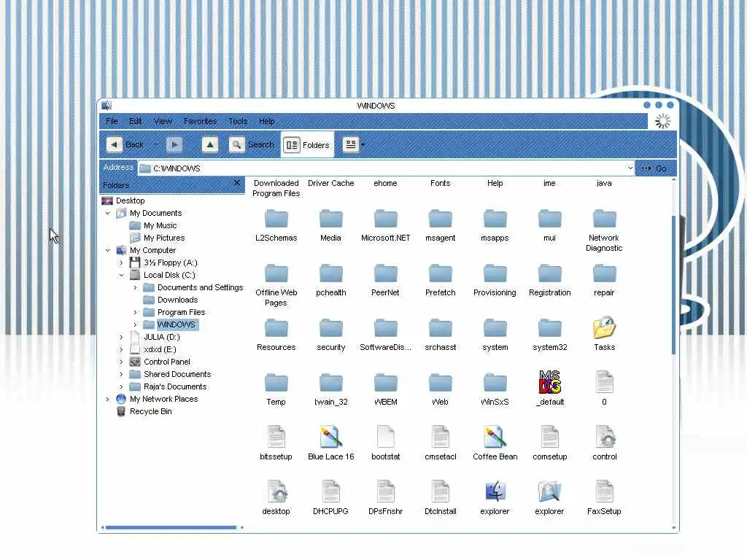Click the Go button
The width and height of the screenshot is (747, 560).
click(x=654, y=168)
